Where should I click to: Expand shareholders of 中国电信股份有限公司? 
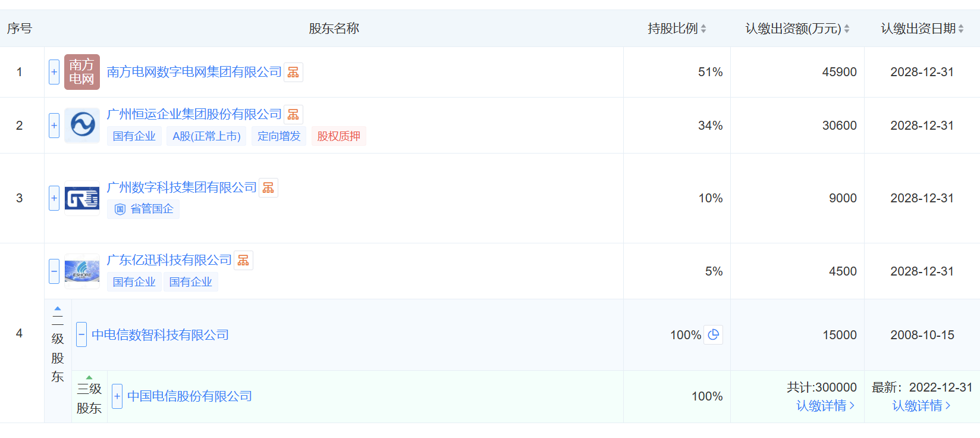(x=117, y=396)
